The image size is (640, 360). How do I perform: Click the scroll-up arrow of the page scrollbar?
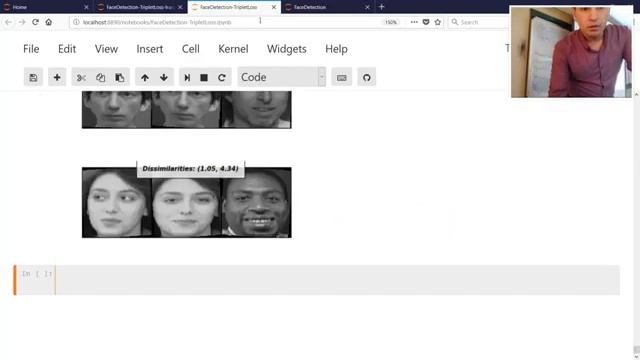[636, 95]
